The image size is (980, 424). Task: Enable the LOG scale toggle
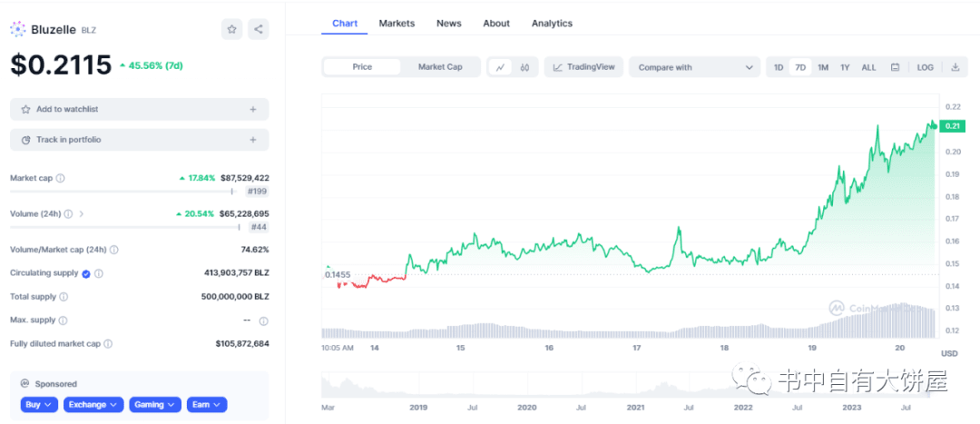coord(925,67)
